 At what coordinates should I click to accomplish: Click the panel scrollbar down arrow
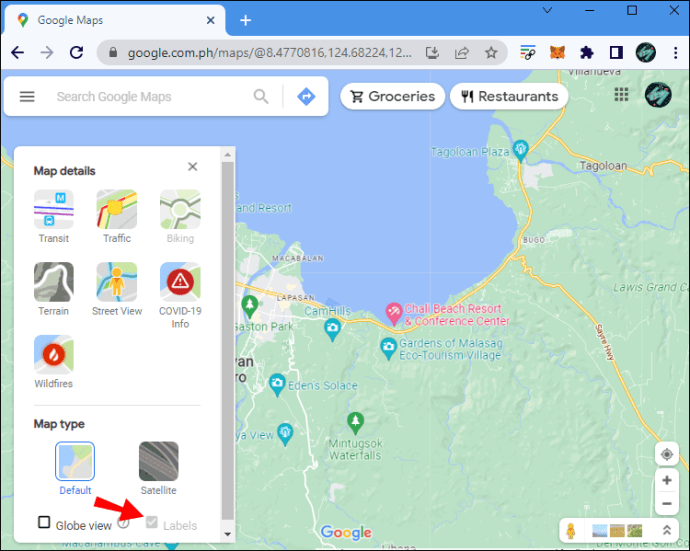[228, 534]
